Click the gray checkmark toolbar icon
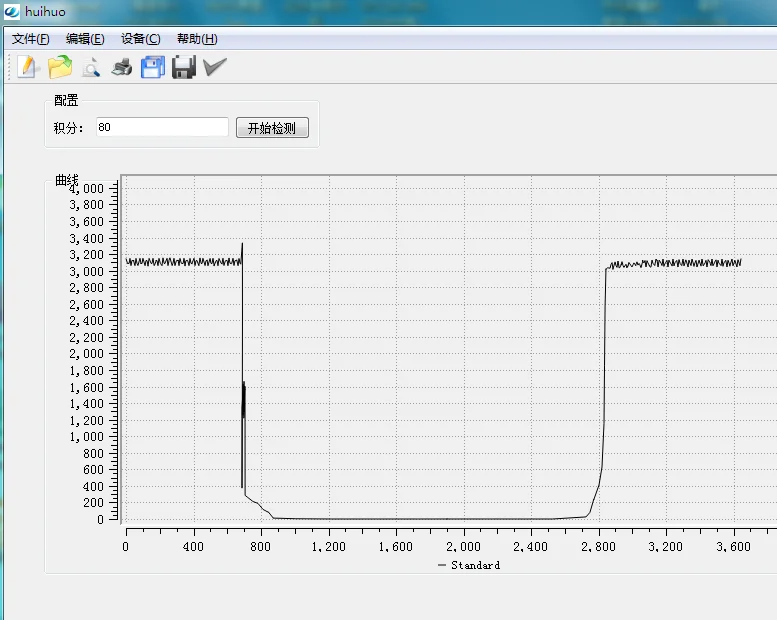 coord(215,66)
